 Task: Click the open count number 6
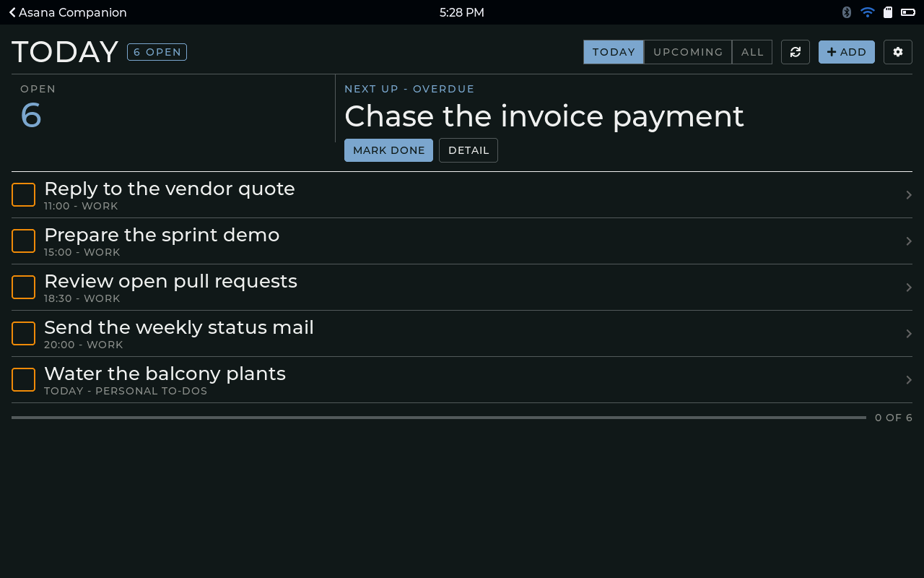point(31,116)
